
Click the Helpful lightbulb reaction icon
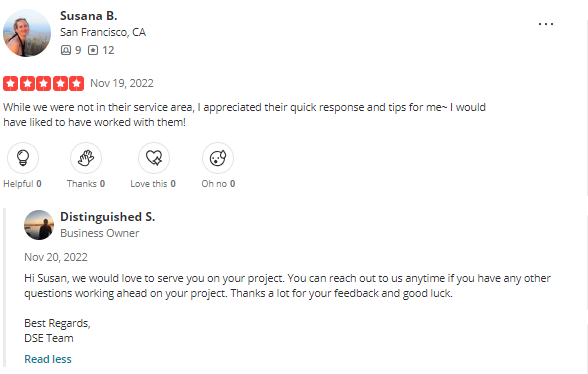(23, 158)
